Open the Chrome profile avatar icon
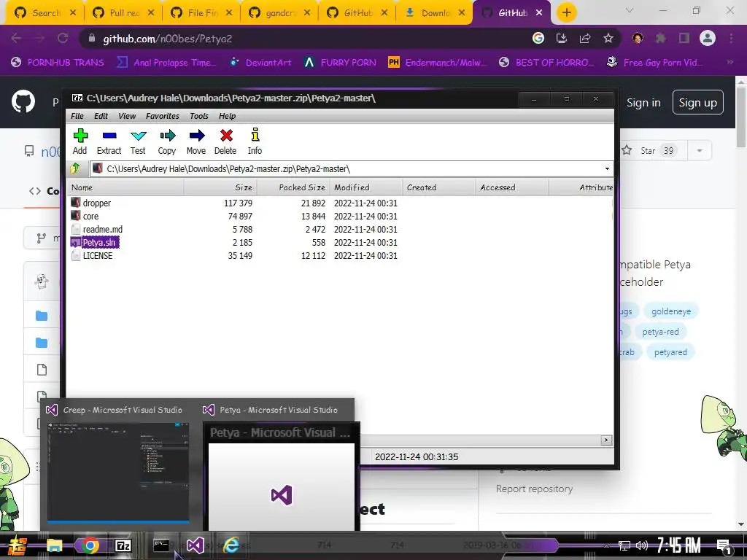 pos(708,38)
